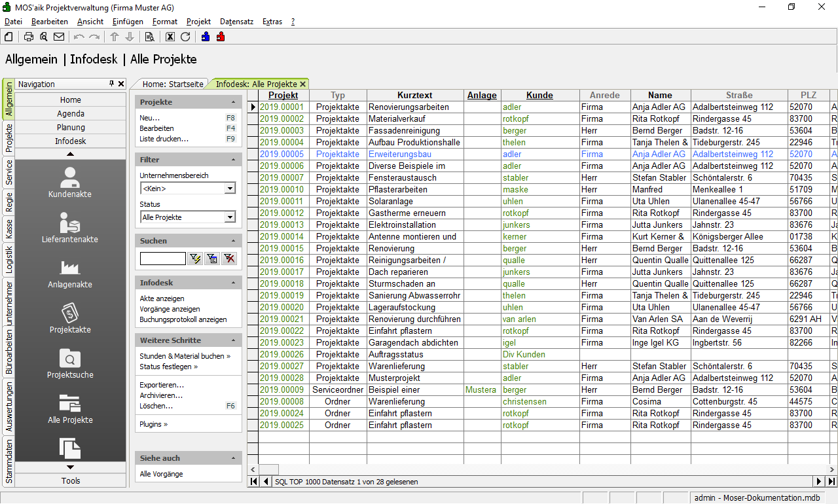Clear filter funnel with red X
This screenshot has width=838, height=504.
tap(228, 259)
